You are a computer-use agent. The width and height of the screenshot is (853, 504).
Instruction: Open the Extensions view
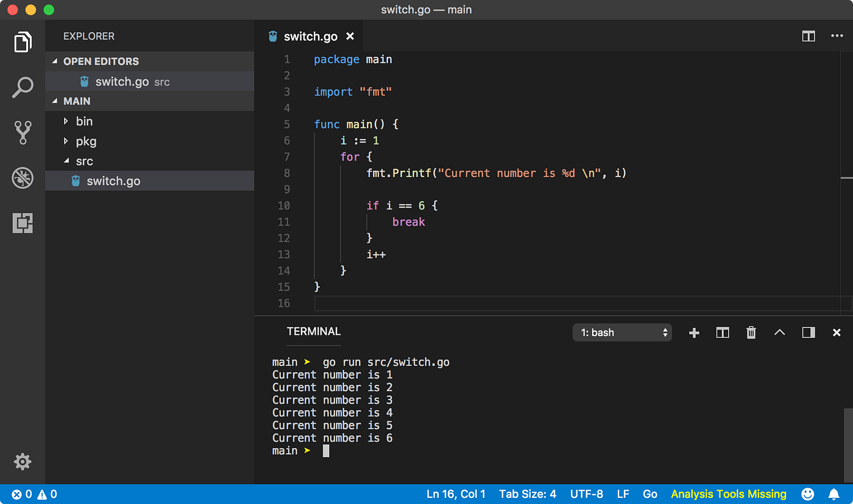click(23, 223)
